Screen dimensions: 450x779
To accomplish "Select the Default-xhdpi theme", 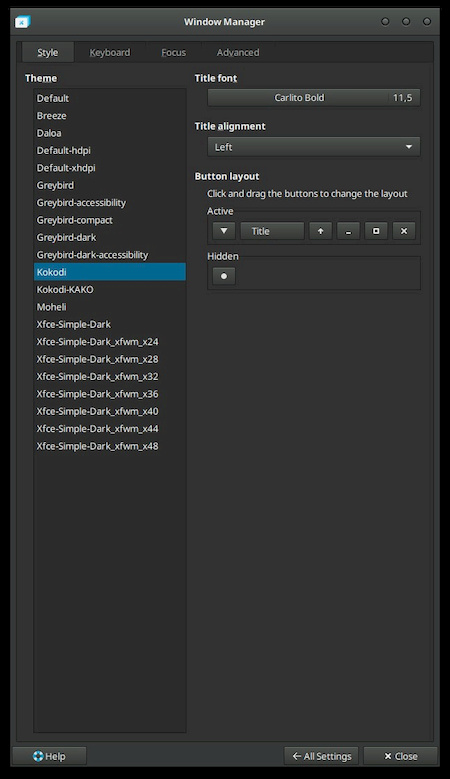I will pyautogui.click(x=110, y=168).
